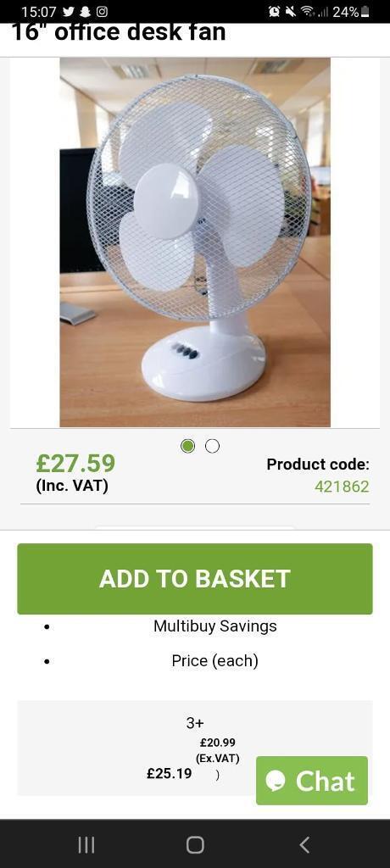The width and height of the screenshot is (390, 868).
Task: Tap the 3+ multibuy price tier
Action: point(195,748)
